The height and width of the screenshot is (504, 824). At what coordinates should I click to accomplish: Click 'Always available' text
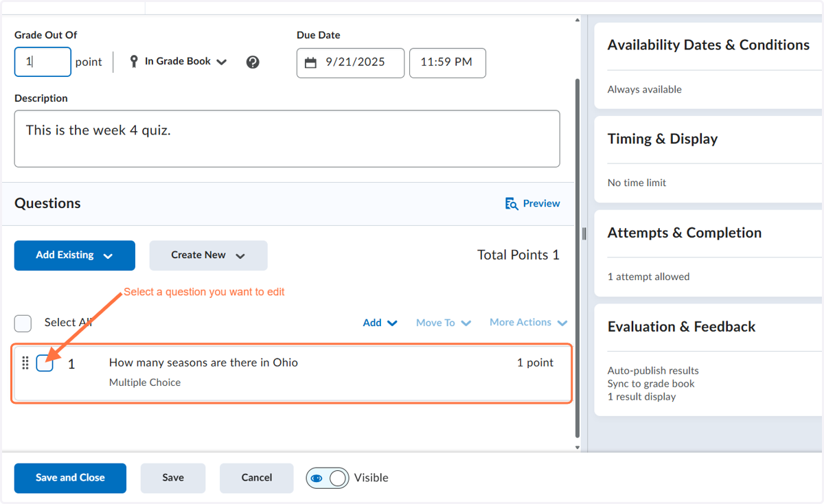(645, 89)
